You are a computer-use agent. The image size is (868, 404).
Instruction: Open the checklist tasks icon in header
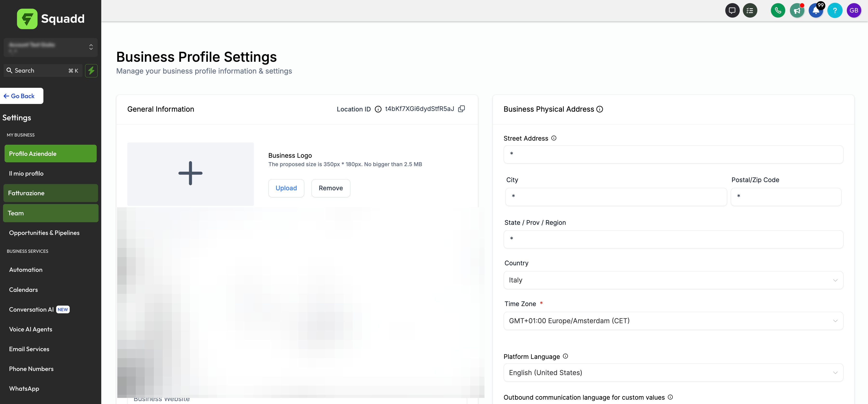[750, 10]
